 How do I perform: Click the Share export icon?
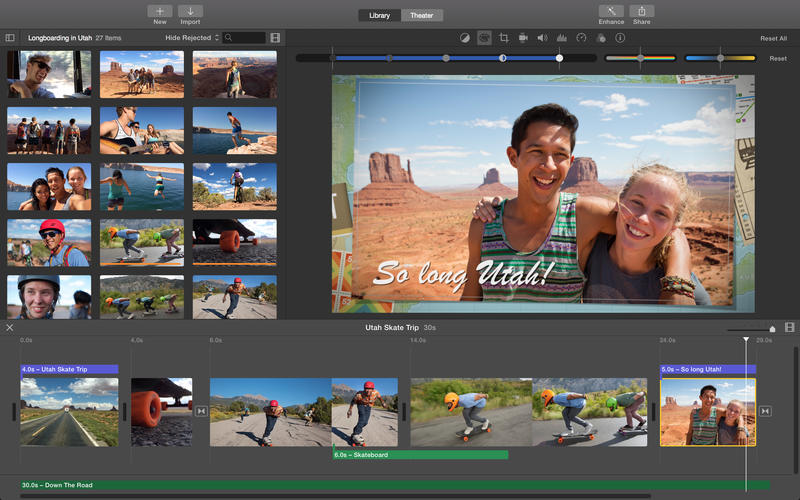point(640,11)
